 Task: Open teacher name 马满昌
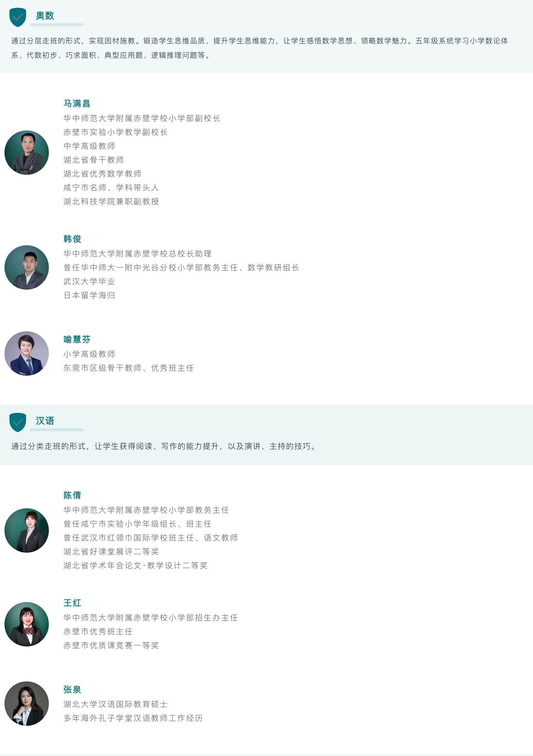[77, 103]
